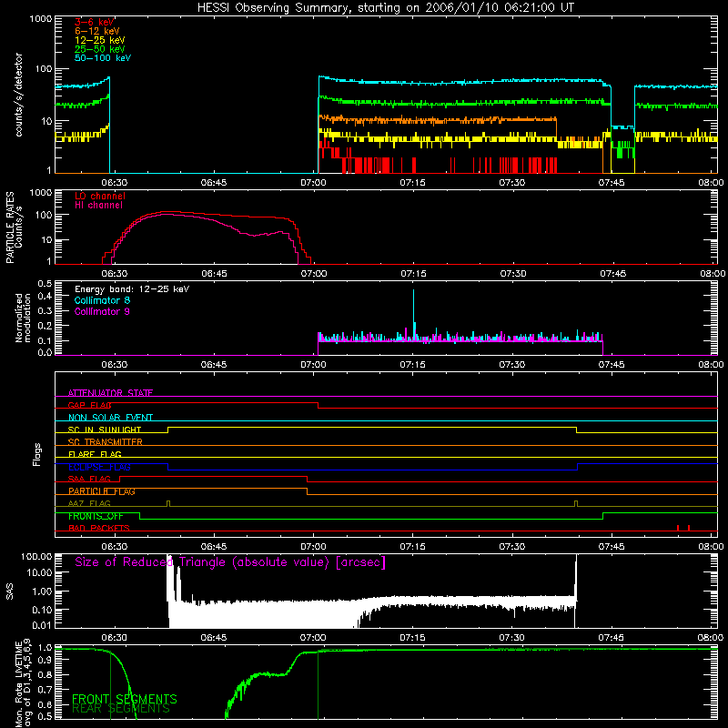Pick the cyan 50-100 keV legend label

pos(103,58)
